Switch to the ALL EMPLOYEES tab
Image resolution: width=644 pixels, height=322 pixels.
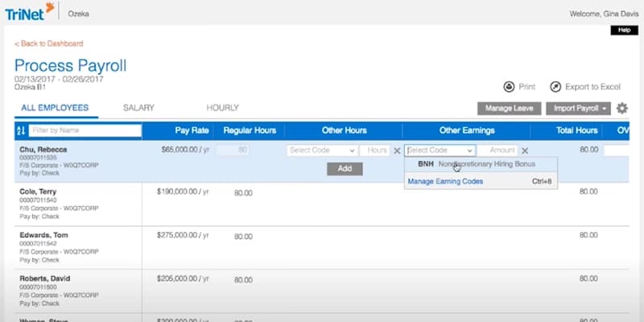[55, 108]
